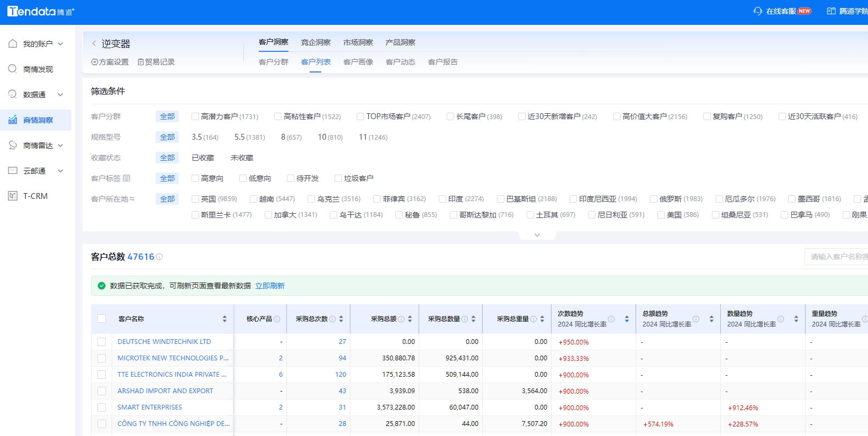
Task: Click the 商情发现 search icon in sidebar
Action: point(13,69)
